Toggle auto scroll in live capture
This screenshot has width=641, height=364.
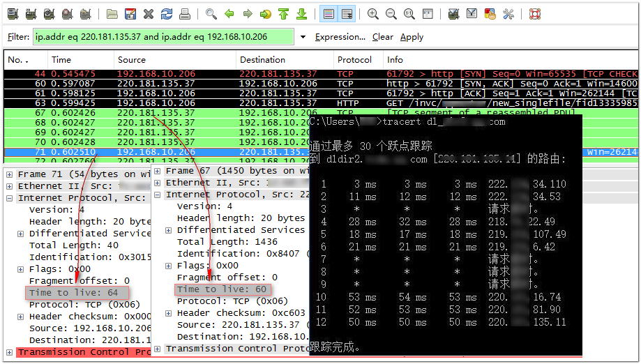(x=347, y=15)
